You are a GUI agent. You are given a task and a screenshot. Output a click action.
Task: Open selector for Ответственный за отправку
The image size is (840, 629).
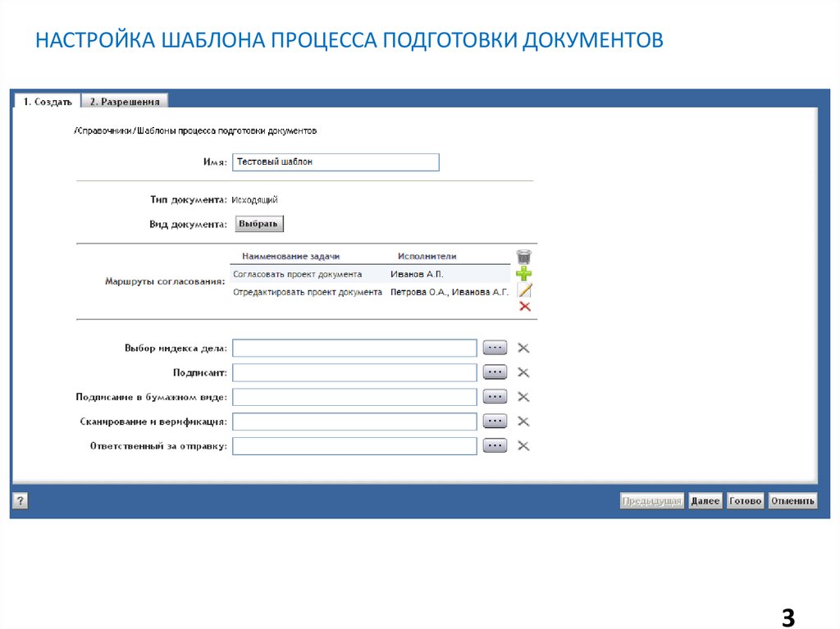[x=494, y=445]
